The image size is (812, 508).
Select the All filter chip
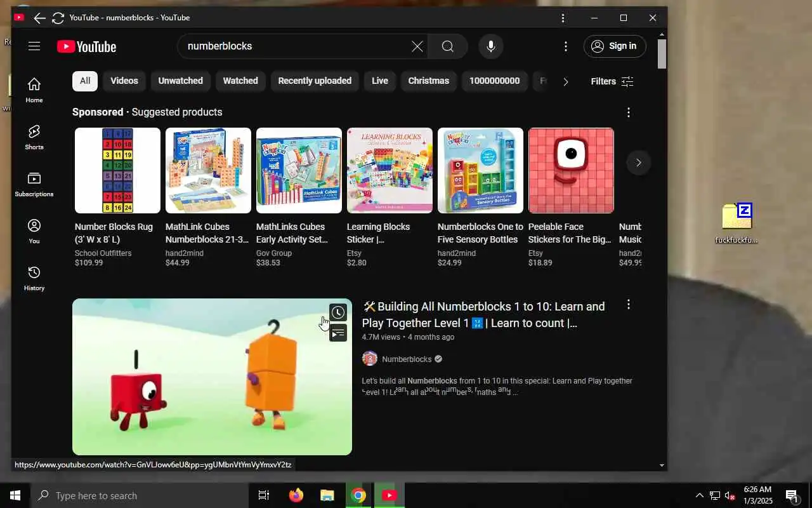point(85,81)
